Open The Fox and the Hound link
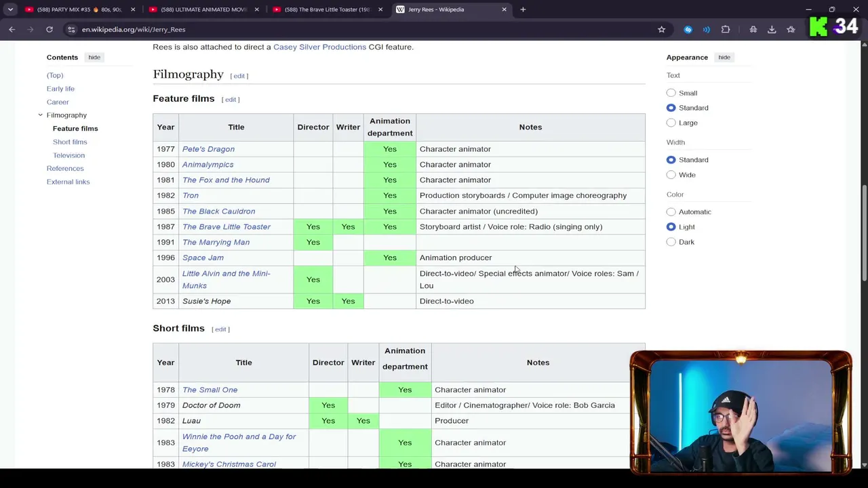Image resolution: width=868 pixels, height=488 pixels. (x=226, y=180)
